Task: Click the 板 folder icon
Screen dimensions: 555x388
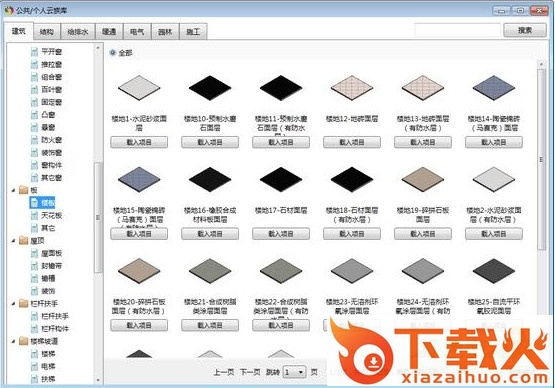Action: tap(24, 190)
